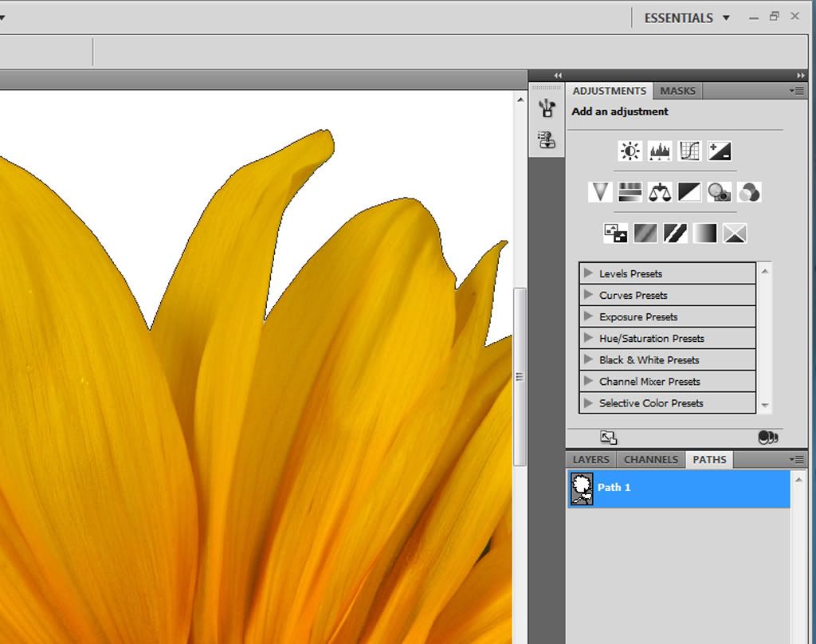Viewport: 816px width, 644px height.
Task: Click the Levels histogram adjustment icon
Action: 660,151
